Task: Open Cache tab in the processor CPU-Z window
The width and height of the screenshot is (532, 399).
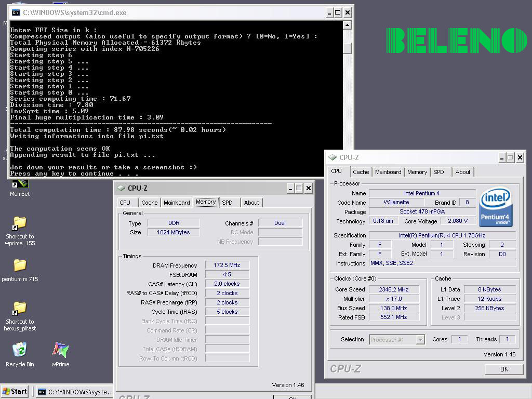Action: 361,172
